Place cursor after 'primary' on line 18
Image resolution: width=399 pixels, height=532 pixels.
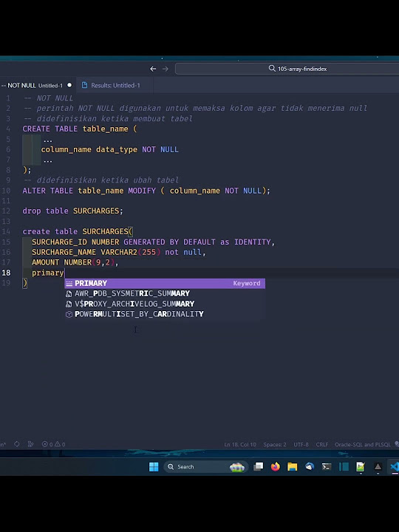[64, 273]
